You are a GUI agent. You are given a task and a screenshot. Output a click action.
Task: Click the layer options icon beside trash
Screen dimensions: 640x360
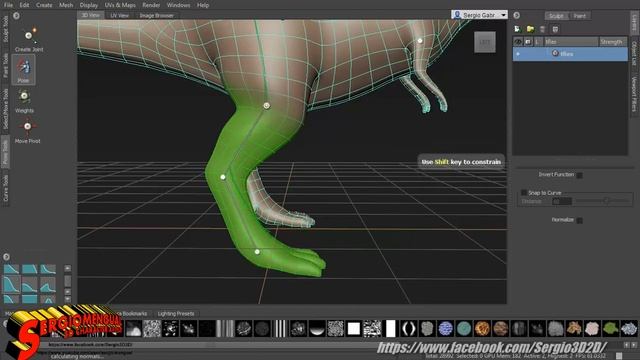555,29
